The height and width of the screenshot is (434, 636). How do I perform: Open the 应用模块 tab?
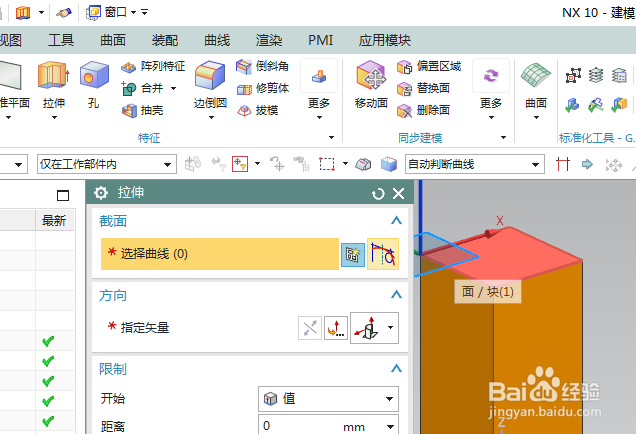(x=385, y=40)
